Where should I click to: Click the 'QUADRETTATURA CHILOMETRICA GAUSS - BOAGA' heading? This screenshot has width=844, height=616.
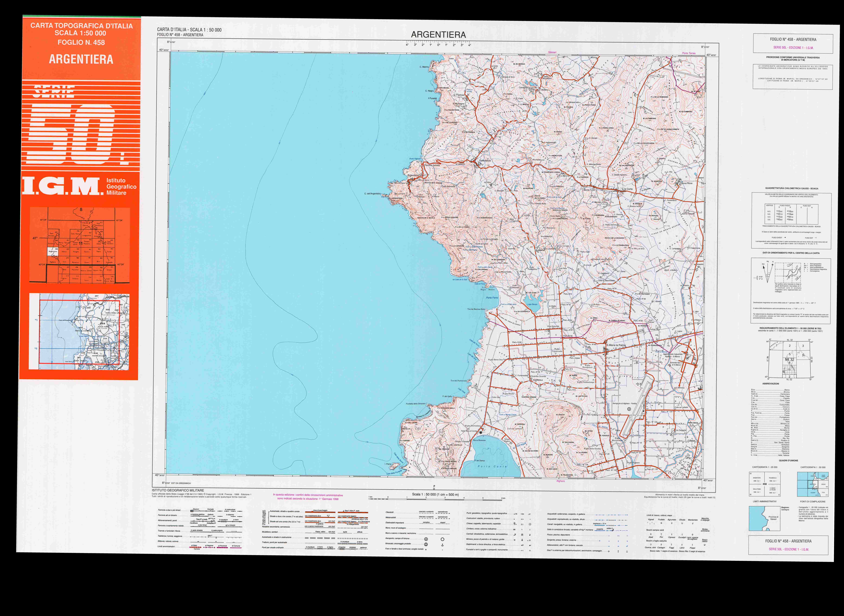[x=792, y=188]
